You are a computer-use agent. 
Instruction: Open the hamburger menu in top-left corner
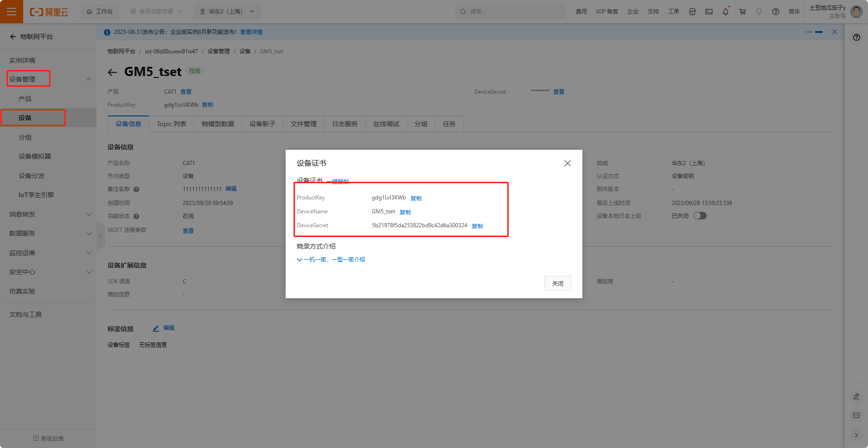[x=12, y=12]
